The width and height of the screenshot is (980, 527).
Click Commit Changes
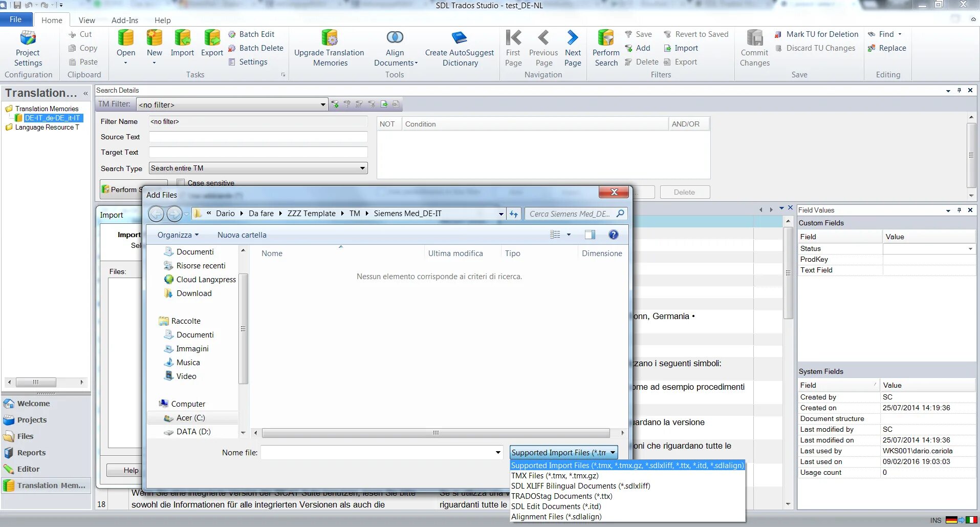[755, 49]
